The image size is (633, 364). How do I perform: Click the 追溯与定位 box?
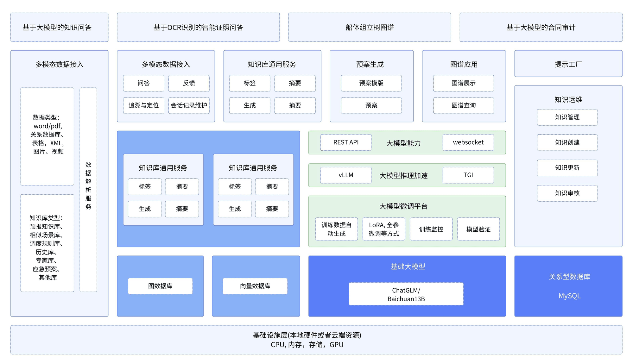pos(143,105)
